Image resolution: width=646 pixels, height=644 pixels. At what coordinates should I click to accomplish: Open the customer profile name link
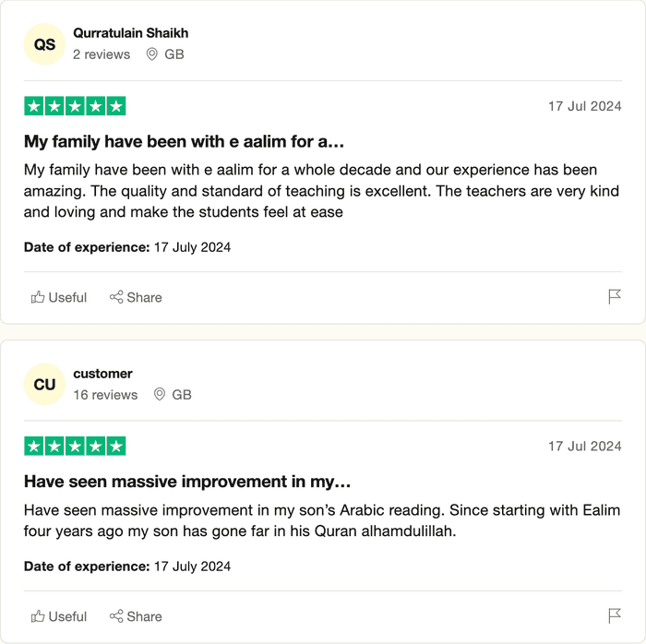[102, 374]
